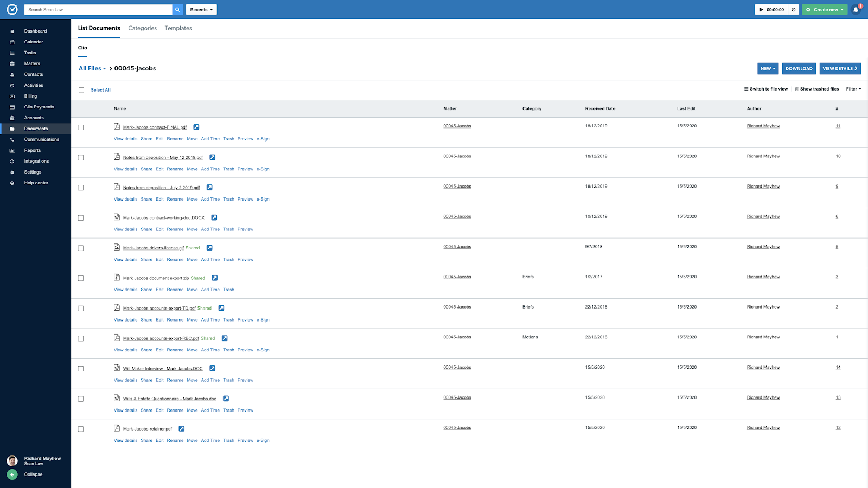Screen dimensions: 868x488
Task: Open the Filter dropdown
Action: (853, 89)
